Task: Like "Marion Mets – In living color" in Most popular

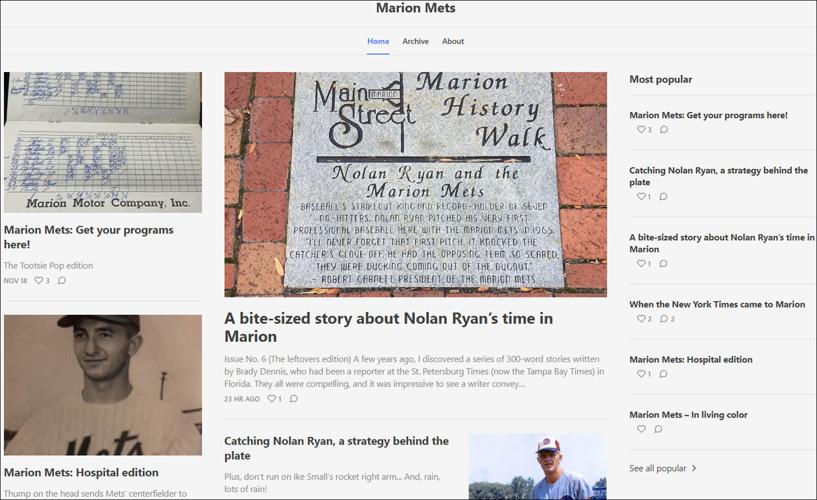Action: tap(641, 429)
